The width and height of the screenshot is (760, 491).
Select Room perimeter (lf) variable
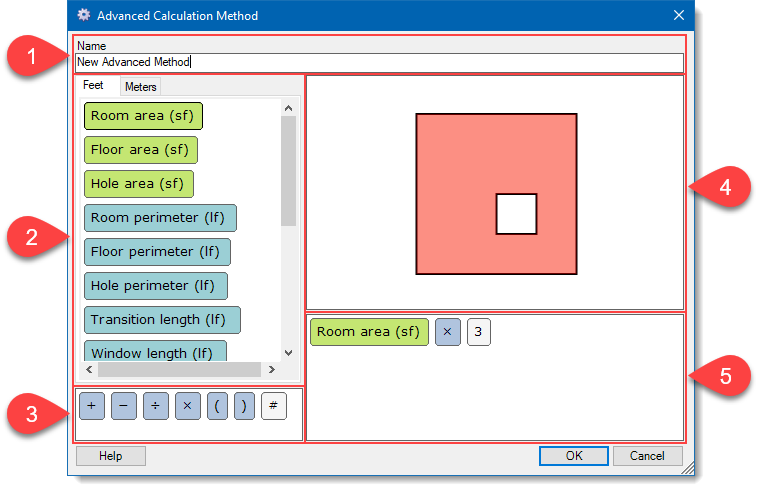tap(160, 218)
